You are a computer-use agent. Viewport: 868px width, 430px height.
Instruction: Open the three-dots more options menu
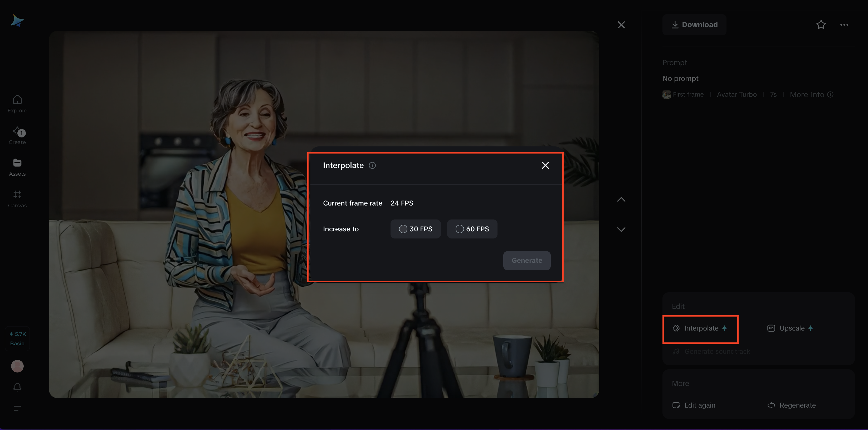(844, 25)
